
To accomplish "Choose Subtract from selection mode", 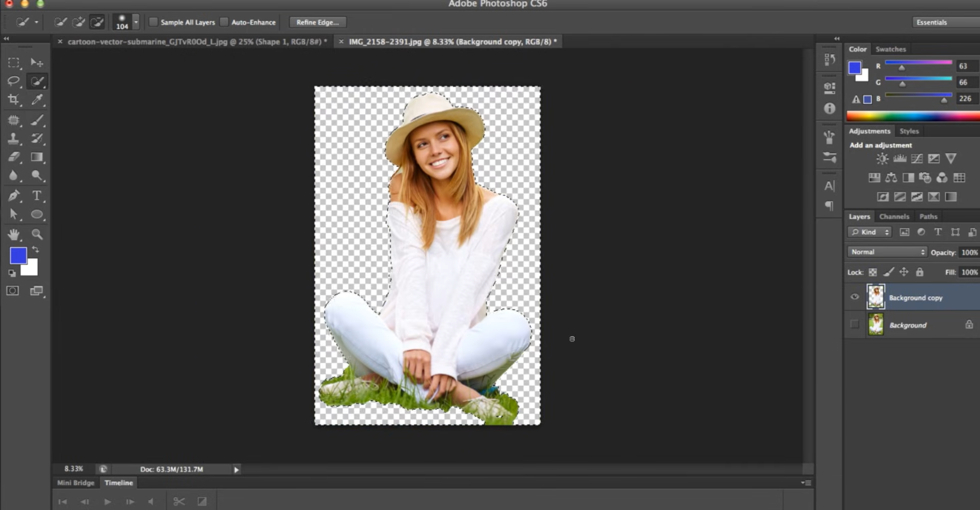I will [x=97, y=22].
